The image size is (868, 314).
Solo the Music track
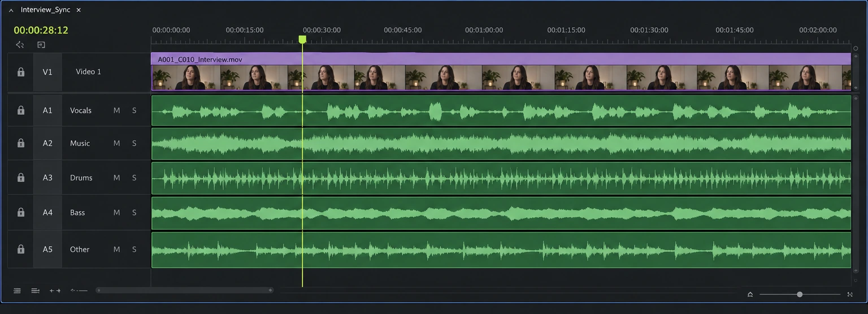[x=134, y=143]
